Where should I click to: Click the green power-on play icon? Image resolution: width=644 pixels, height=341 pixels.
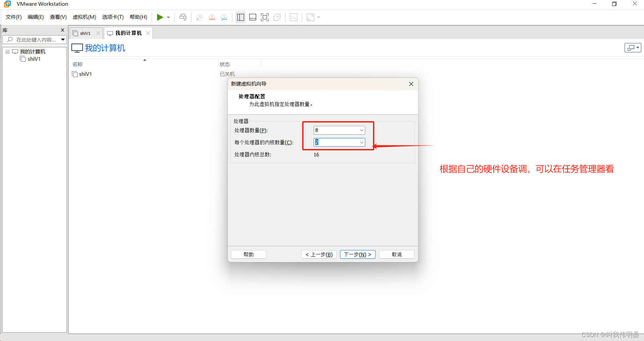[x=160, y=17]
